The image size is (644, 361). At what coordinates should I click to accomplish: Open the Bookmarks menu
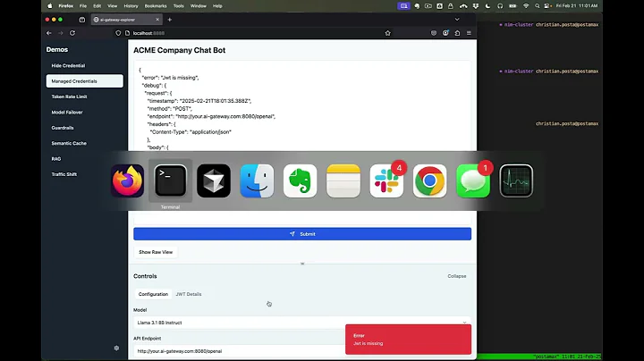[x=156, y=5]
